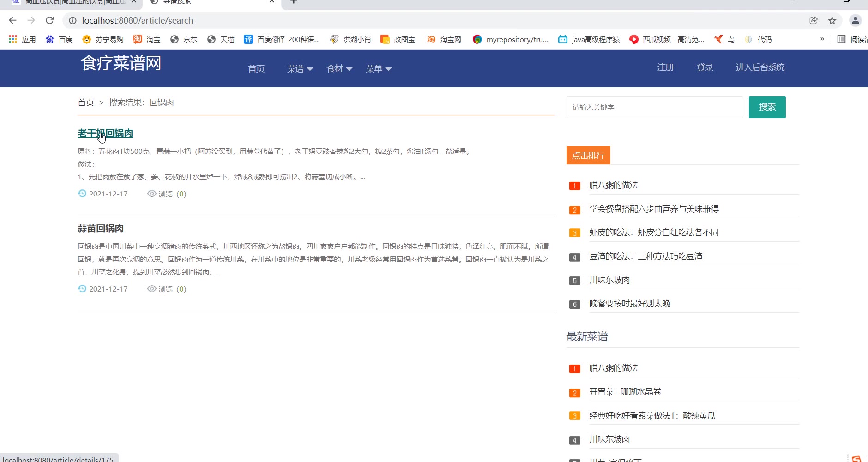The height and width of the screenshot is (462, 868).
Task: Open 虾皮的吃法 article
Action: tap(654, 232)
